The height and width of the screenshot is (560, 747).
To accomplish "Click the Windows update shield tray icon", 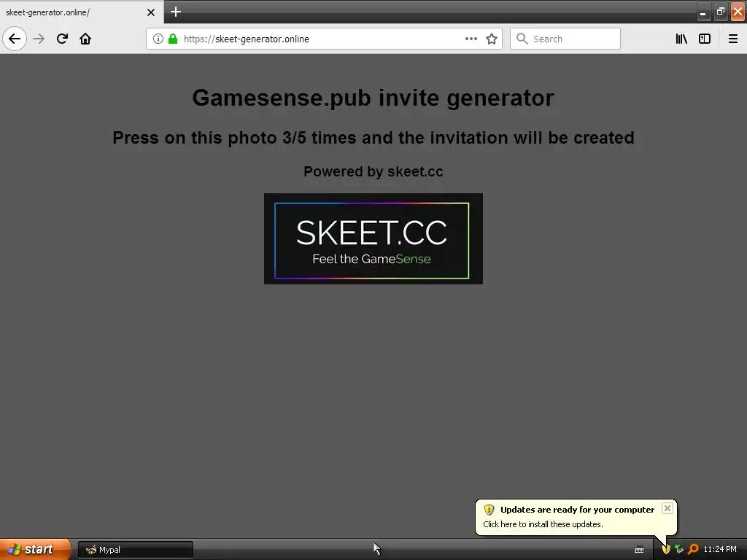I will click(666, 550).
